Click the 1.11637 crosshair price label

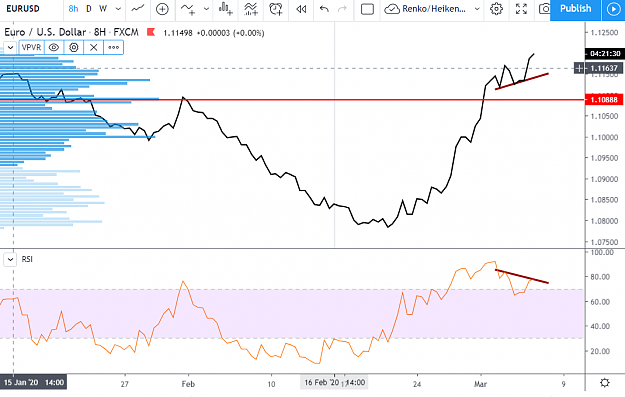(605, 68)
